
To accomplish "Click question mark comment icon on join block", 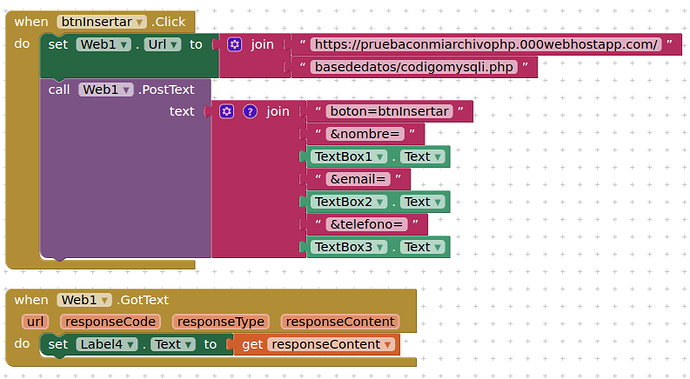I will (x=250, y=111).
